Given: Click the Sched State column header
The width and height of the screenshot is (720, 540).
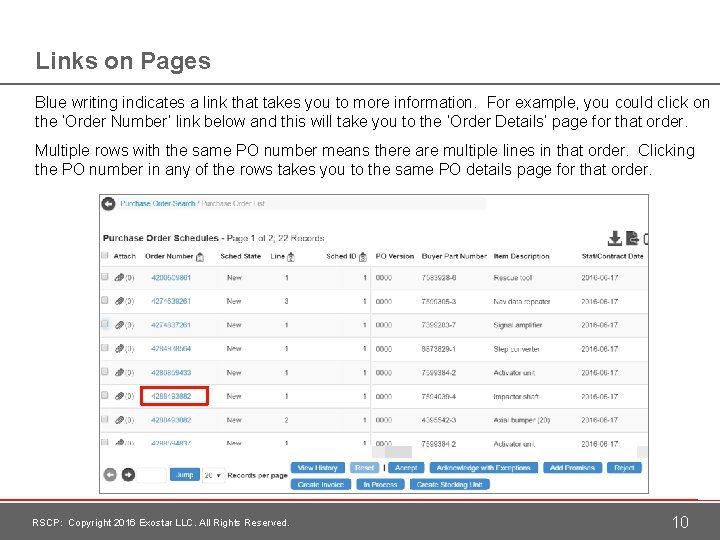Looking at the screenshot, I should (x=241, y=256).
